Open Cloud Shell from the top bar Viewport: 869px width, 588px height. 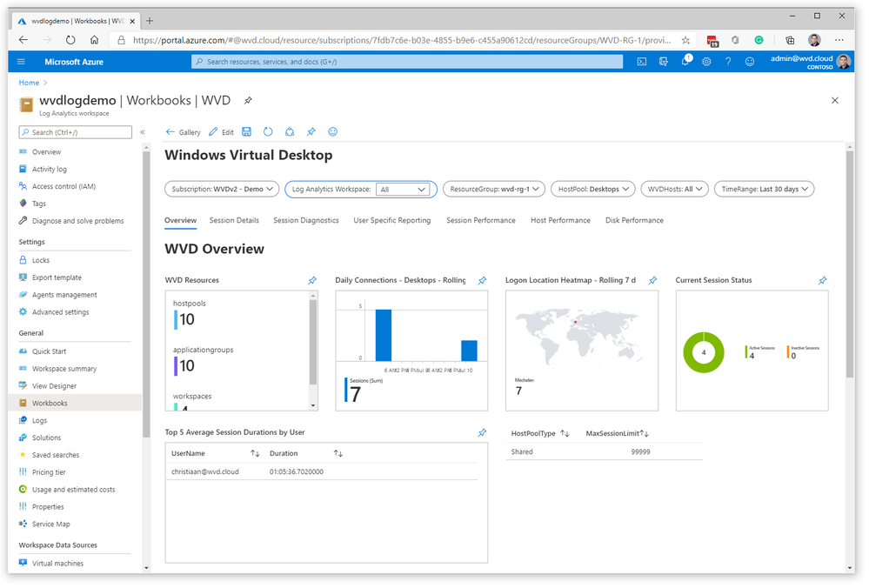tap(642, 62)
